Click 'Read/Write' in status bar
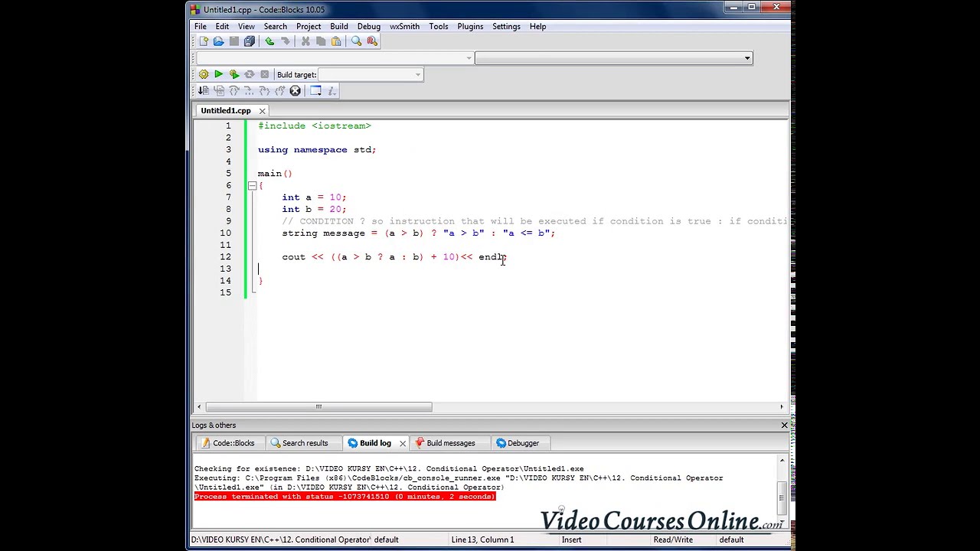The image size is (980, 551). (x=673, y=540)
